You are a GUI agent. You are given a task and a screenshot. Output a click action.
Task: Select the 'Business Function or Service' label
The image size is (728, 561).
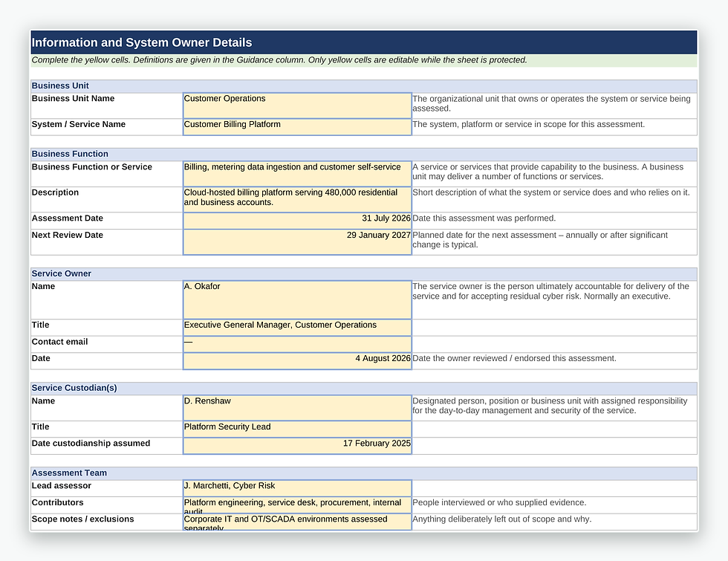click(92, 167)
